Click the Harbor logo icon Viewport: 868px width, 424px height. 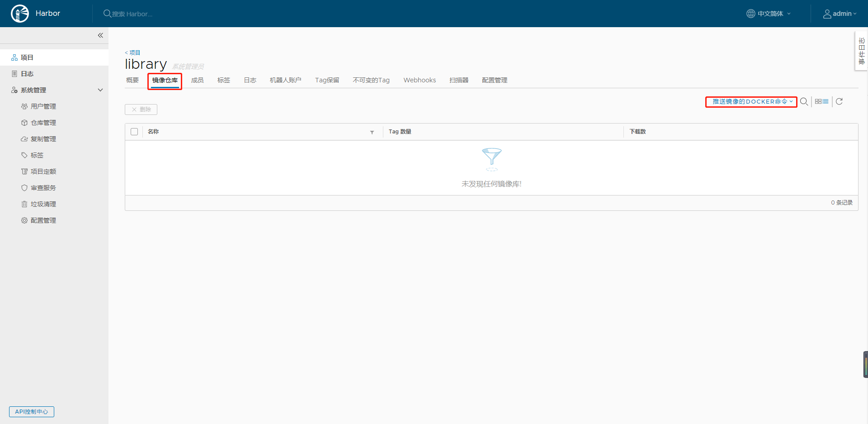point(20,14)
